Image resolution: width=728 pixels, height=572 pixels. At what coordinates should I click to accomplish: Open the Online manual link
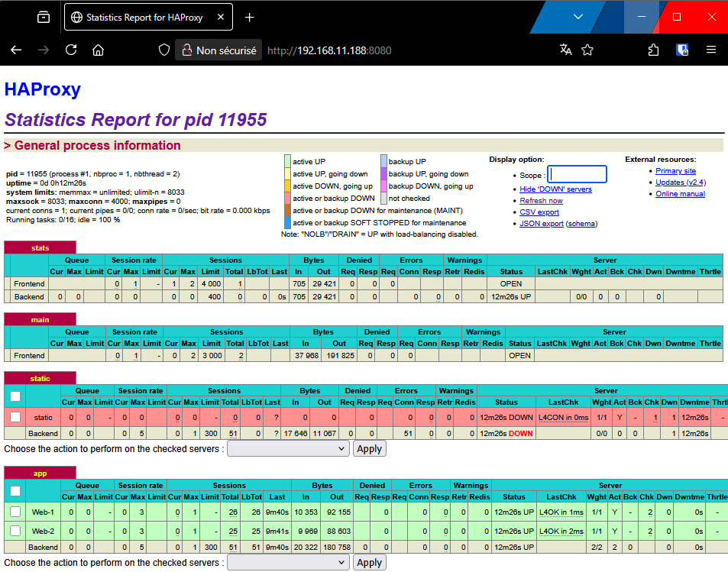[x=680, y=194]
